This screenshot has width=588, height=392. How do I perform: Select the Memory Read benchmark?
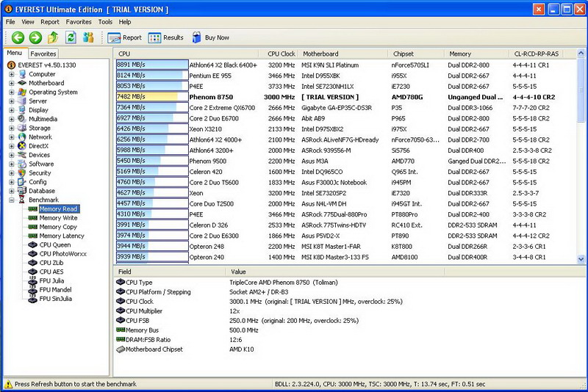coord(58,209)
